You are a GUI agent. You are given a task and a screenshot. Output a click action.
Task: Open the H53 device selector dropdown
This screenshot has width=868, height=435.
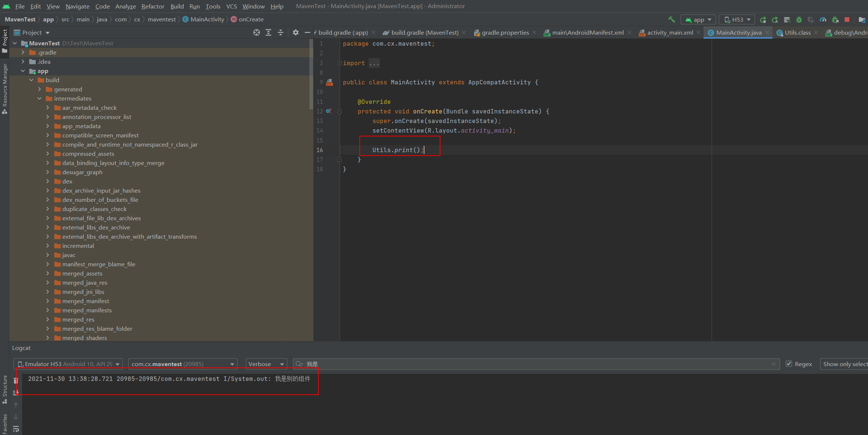(737, 20)
